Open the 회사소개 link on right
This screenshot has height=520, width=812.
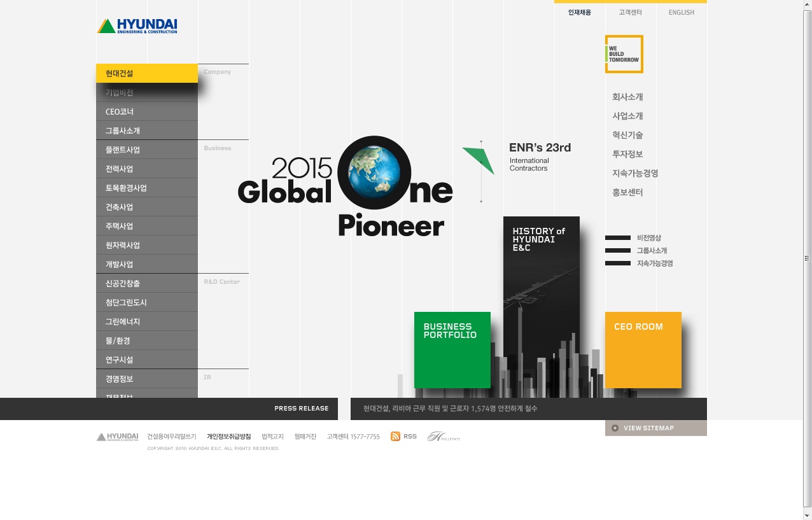coord(627,97)
